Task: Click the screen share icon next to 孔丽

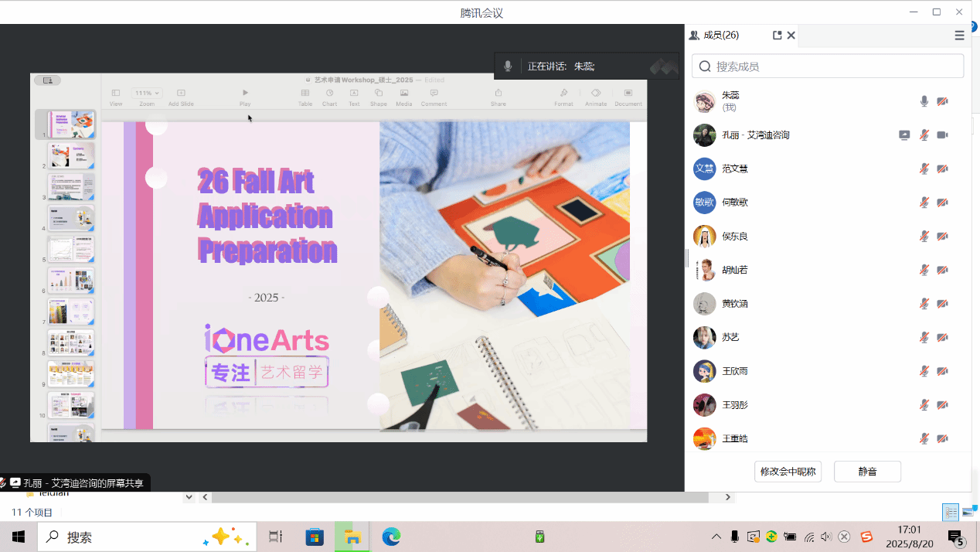Action: 904,135
